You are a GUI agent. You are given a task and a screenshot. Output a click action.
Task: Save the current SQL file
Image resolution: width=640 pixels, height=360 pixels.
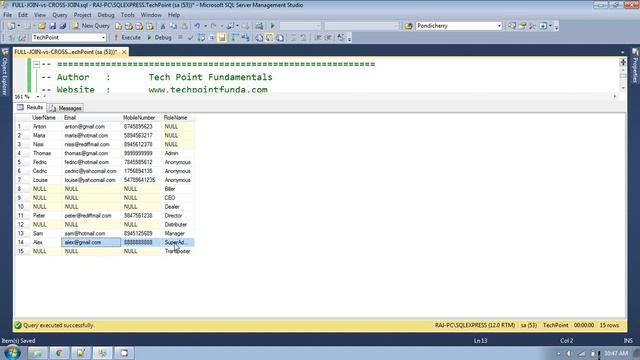coord(53,26)
